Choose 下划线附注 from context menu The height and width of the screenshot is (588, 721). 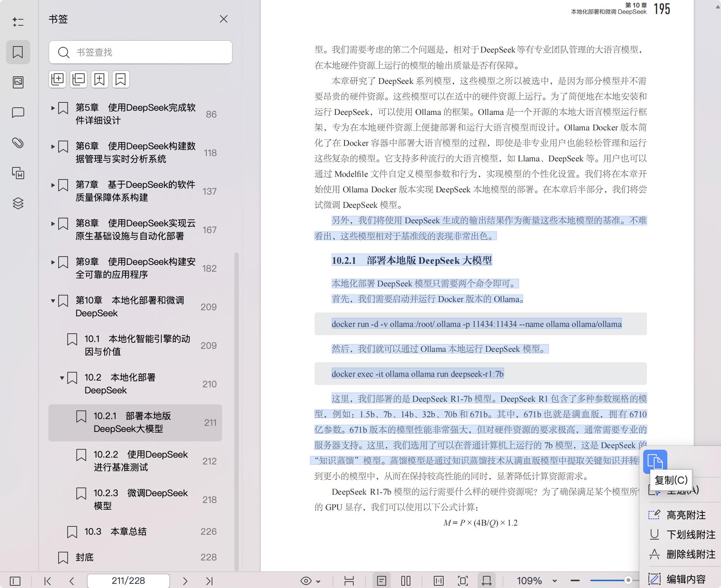(x=682, y=535)
